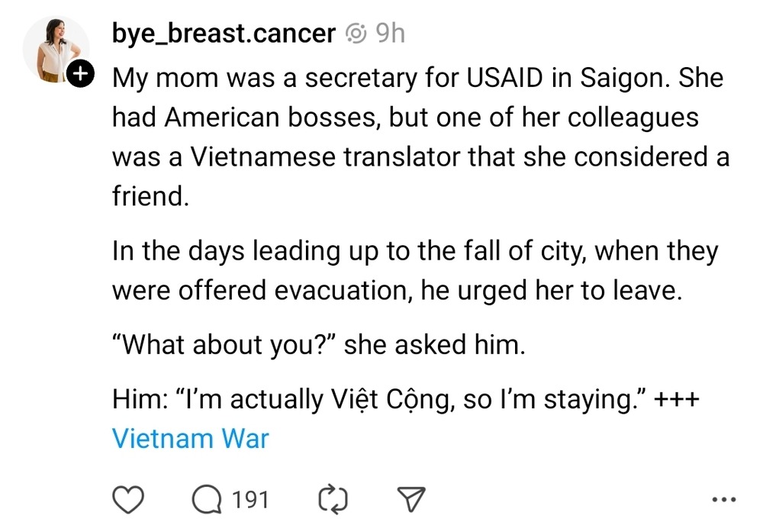Open the three-dot more options menu
Image resolution: width=763 pixels, height=532 pixels.
(x=723, y=499)
